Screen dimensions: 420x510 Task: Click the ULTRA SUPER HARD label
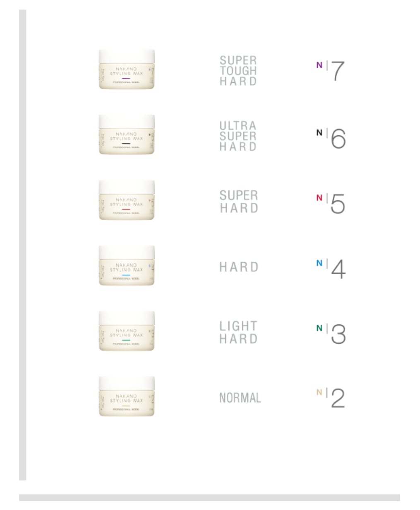pyautogui.click(x=238, y=136)
